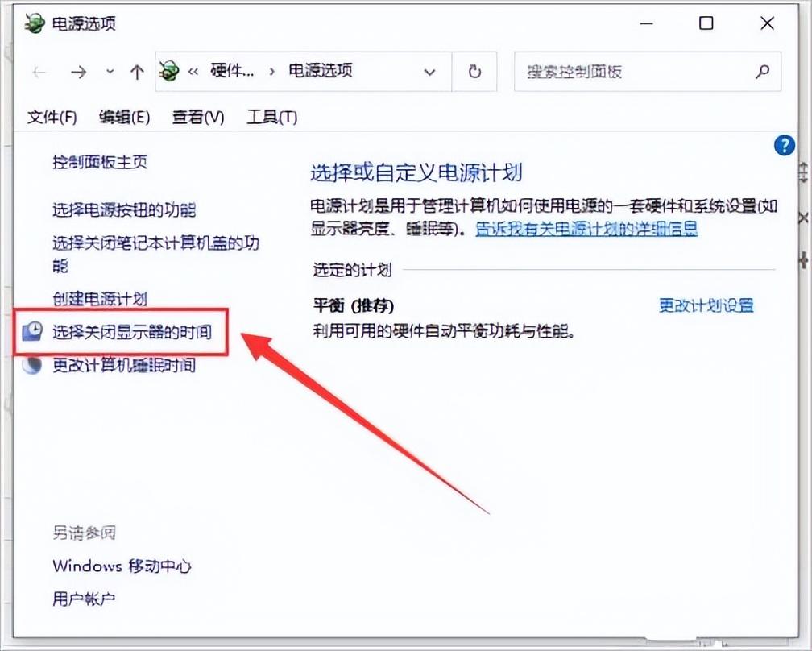Viewport: 812px width, 651px height.
Task: Click the 电源选项 breadcrumb segment
Action: coord(321,70)
